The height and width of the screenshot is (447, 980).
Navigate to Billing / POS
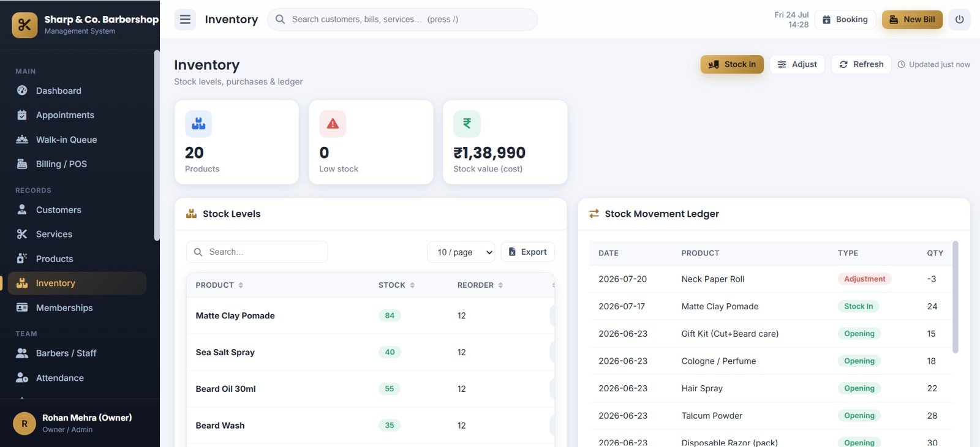(x=77, y=164)
